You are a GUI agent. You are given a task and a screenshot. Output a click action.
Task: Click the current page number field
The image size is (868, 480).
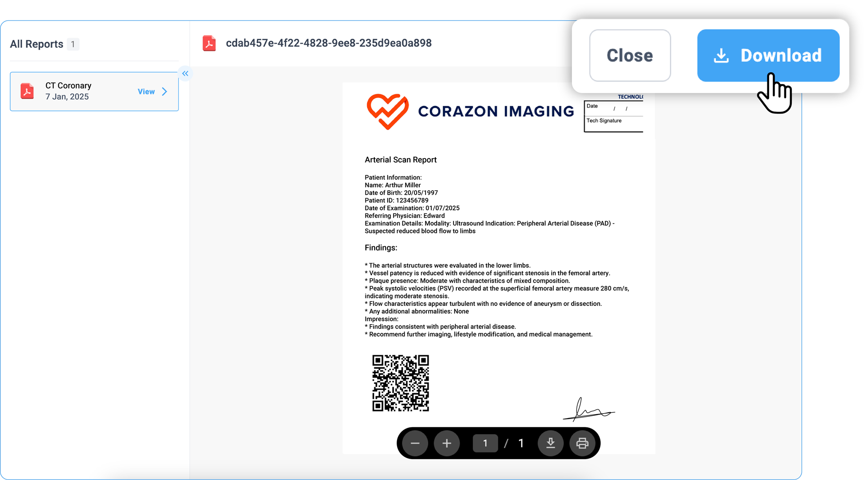(x=485, y=443)
